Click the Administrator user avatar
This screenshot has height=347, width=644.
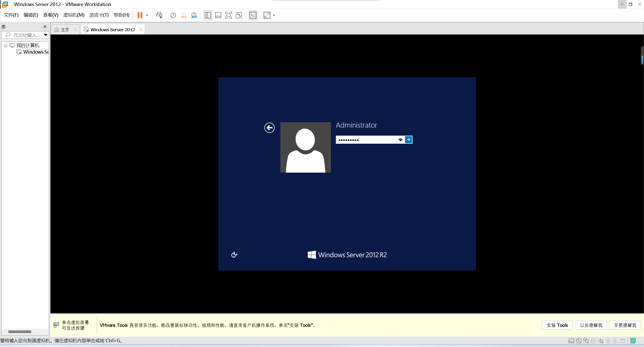tap(305, 147)
